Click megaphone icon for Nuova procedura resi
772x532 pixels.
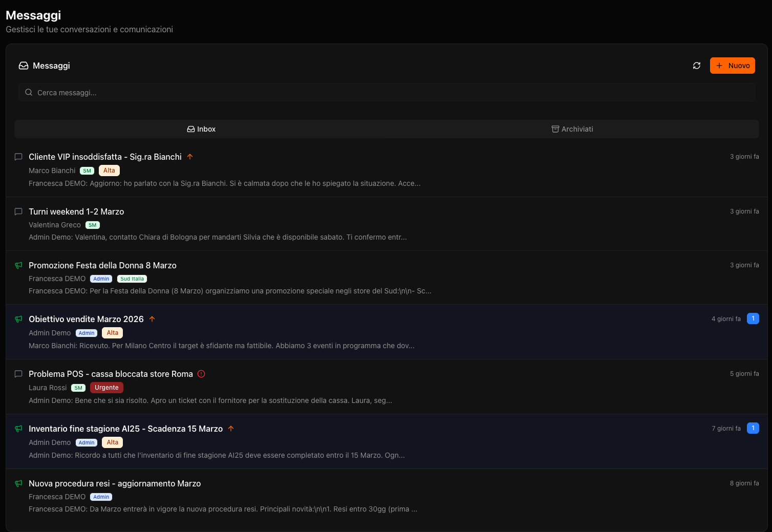point(18,483)
